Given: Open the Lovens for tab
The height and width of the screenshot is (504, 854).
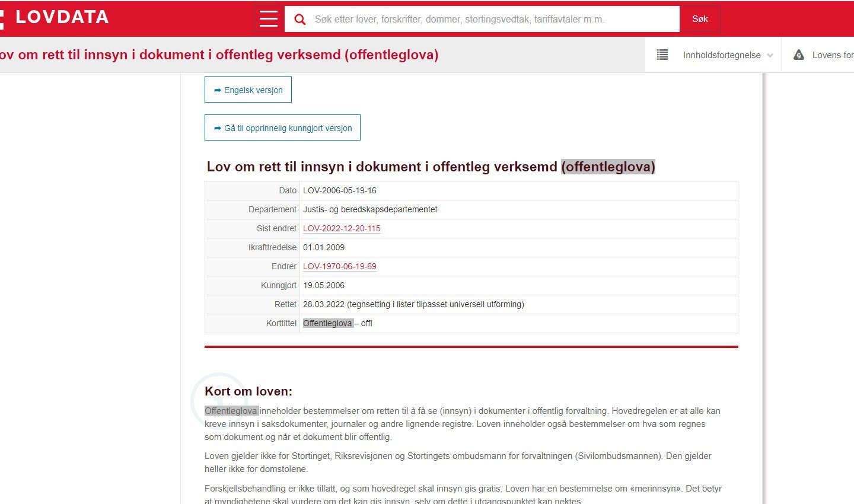Looking at the screenshot, I should click(x=832, y=55).
